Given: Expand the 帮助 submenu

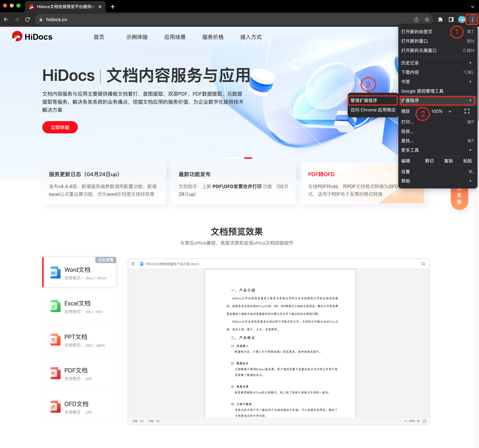Looking at the screenshot, I should point(438,181).
